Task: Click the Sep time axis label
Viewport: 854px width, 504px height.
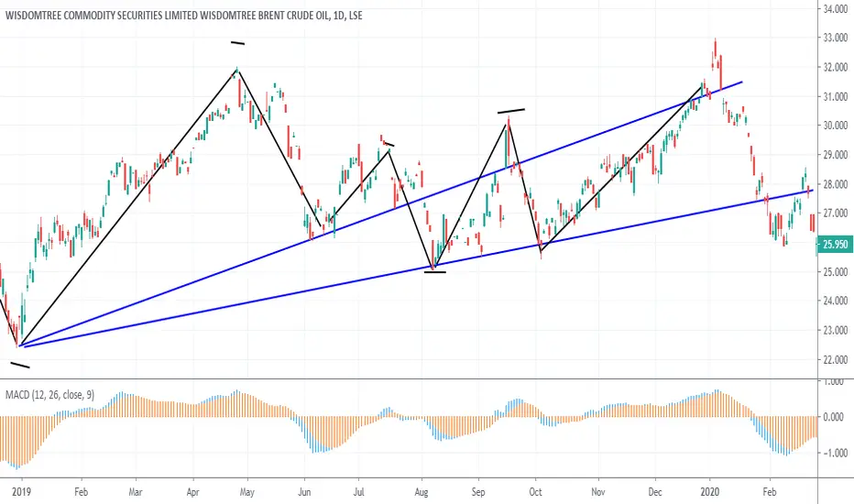Action: pos(478,492)
